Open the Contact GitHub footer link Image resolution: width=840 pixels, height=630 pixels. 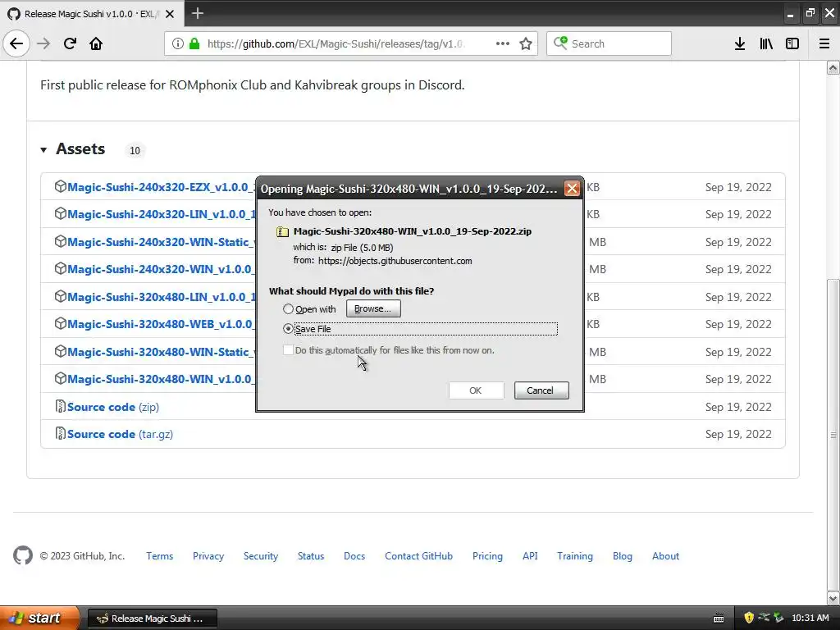(418, 556)
